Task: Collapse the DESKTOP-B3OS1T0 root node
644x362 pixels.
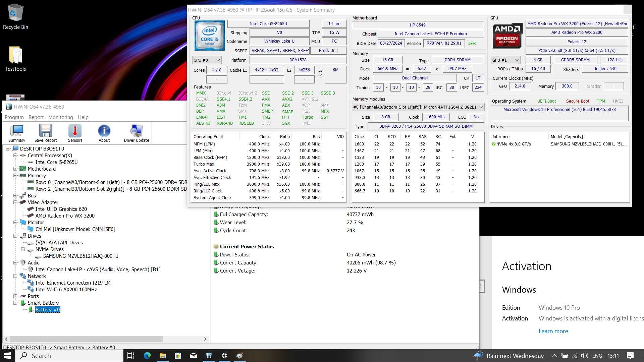Action: (7, 148)
